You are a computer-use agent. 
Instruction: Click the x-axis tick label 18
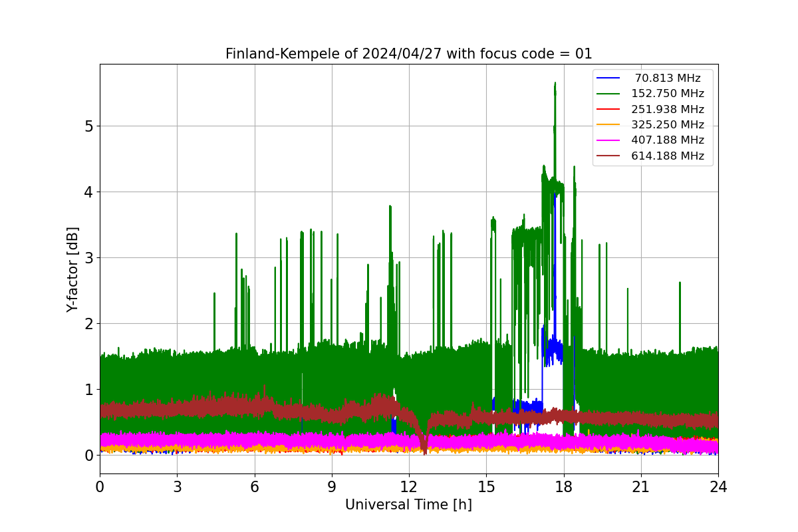coord(563,486)
